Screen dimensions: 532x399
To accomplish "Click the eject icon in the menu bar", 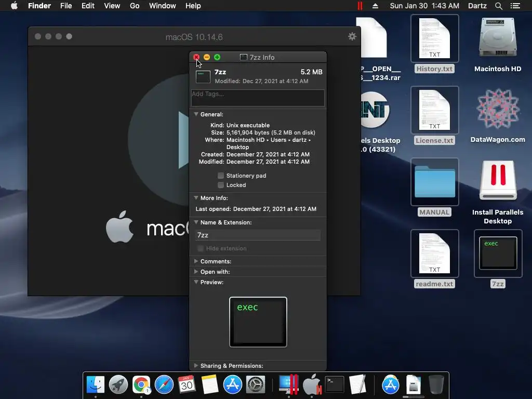I will (x=375, y=6).
